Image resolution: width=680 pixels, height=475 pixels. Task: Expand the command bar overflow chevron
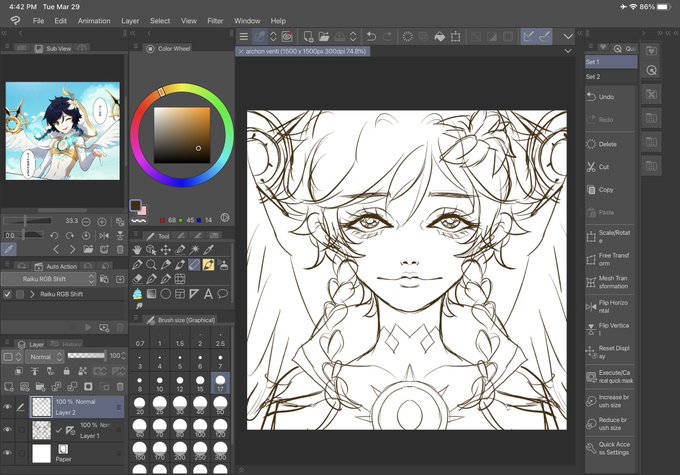click(x=568, y=36)
